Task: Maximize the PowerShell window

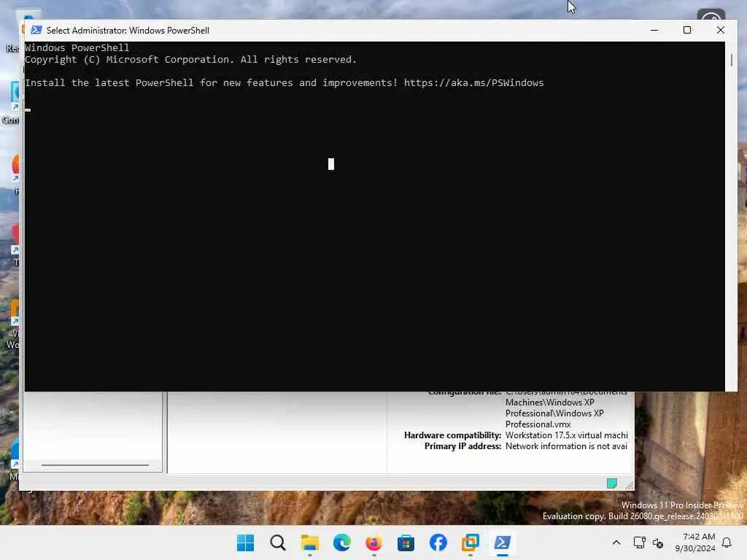Action: (687, 30)
